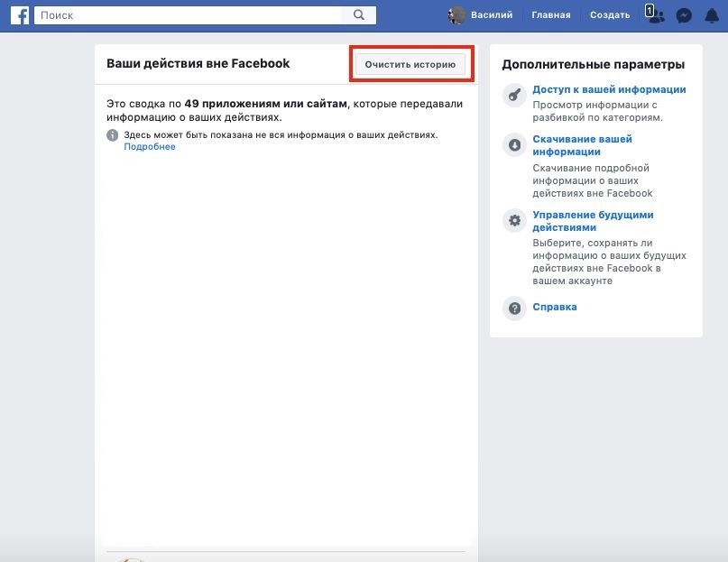728x562 pixels.
Task: Go to Главная in the top bar
Action: coord(550,15)
